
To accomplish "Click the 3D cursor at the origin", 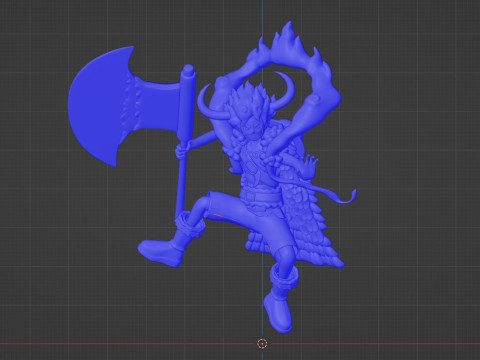I will click(262, 343).
